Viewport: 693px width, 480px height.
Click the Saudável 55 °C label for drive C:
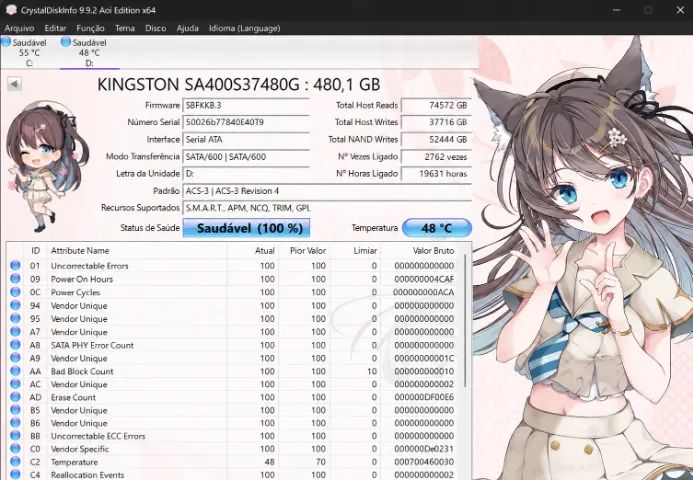point(29,48)
